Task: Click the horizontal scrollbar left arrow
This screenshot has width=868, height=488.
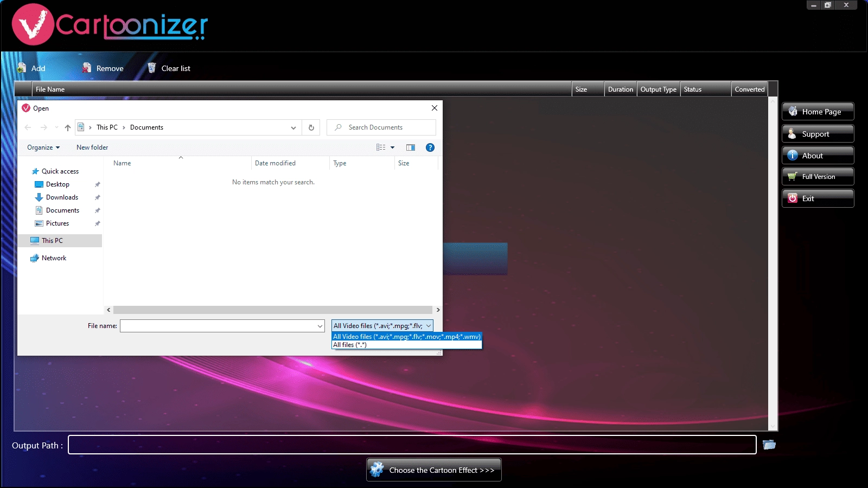Action: coord(108,310)
